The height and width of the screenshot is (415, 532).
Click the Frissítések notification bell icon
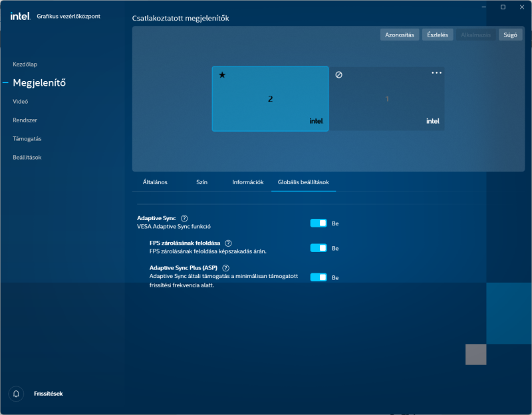point(16,394)
